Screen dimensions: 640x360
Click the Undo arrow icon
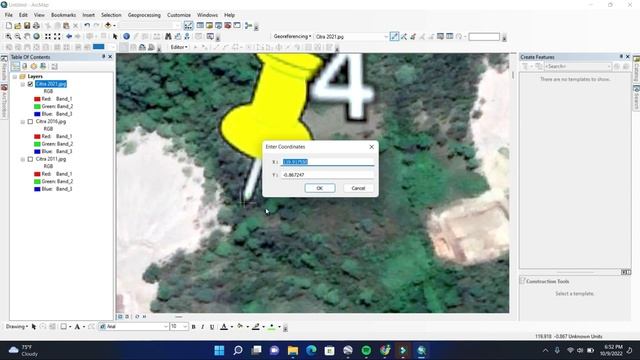(x=87, y=26)
